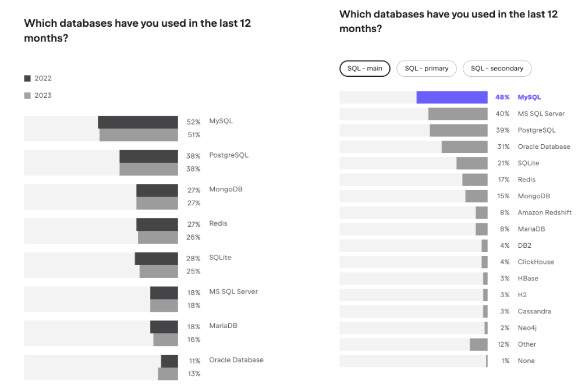Select the light 2023 Oracle Database 13% bar
Image resolution: width=578 pixels, height=392 pixels.
pyautogui.click(x=168, y=374)
